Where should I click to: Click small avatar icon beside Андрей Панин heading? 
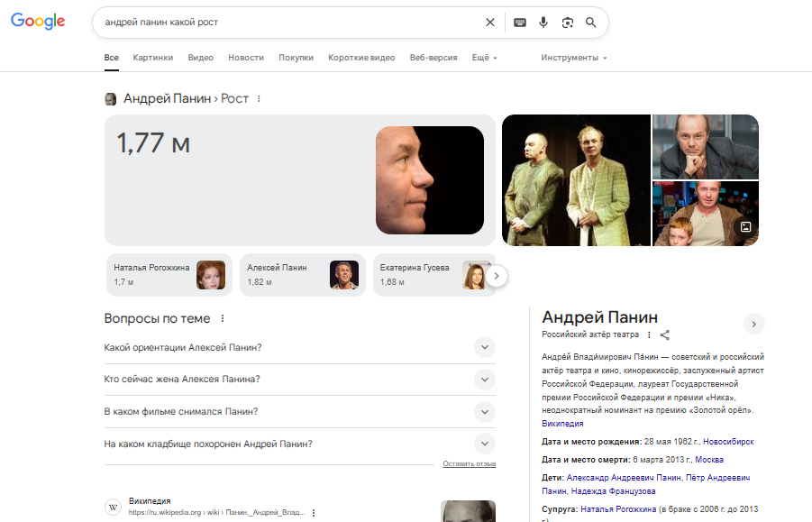tap(110, 99)
